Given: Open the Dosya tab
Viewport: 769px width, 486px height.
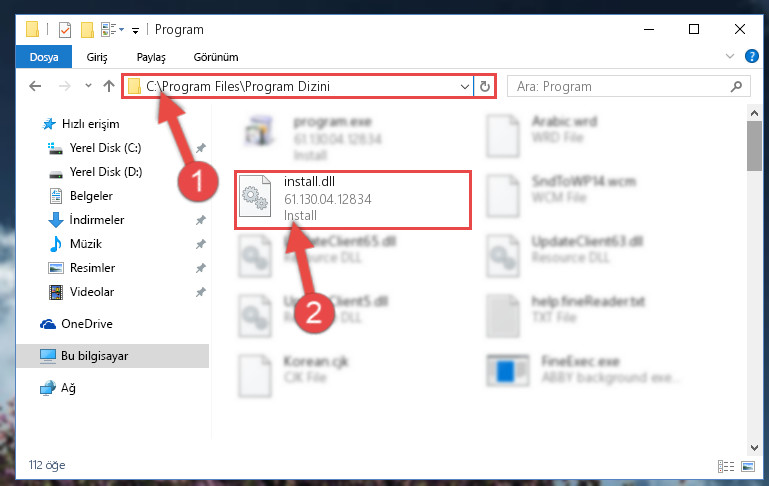Looking at the screenshot, I should 44,57.
